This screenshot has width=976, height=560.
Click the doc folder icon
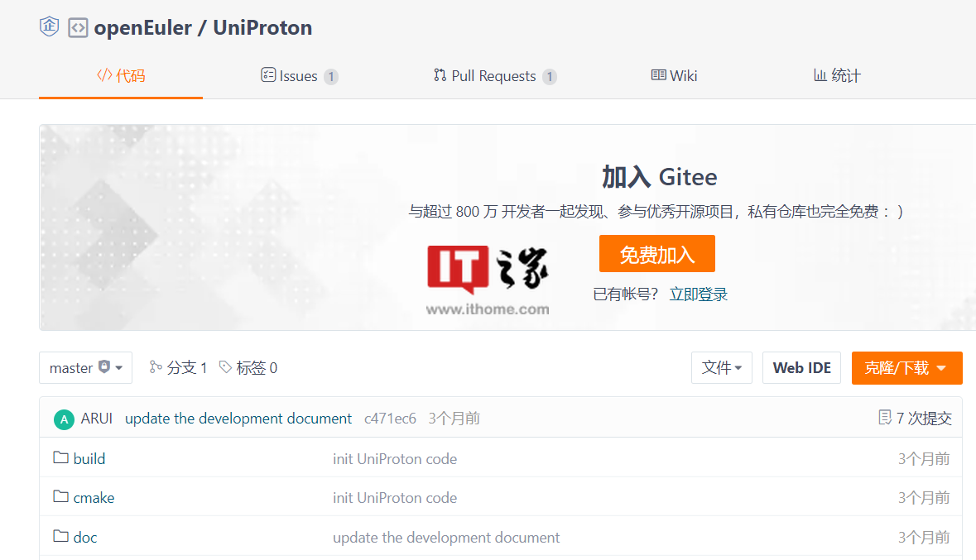pos(61,536)
